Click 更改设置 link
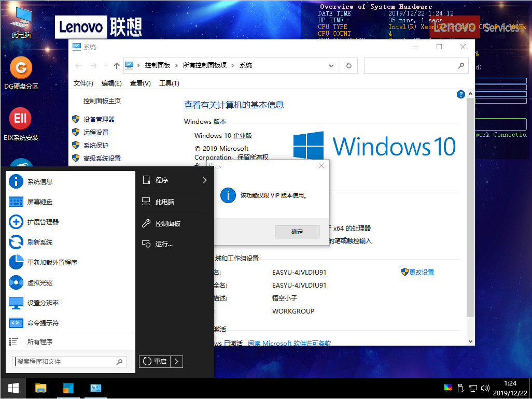Viewport: 532px width, 399px height. 422,272
